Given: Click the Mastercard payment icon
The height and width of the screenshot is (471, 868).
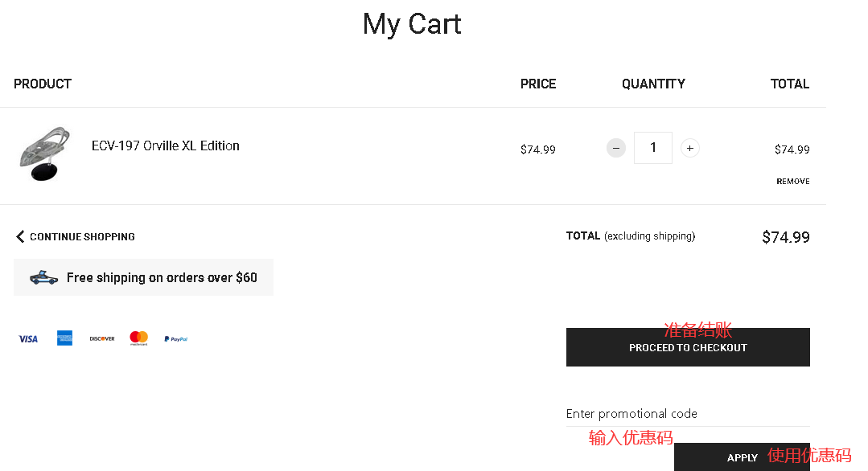Looking at the screenshot, I should 139,338.
